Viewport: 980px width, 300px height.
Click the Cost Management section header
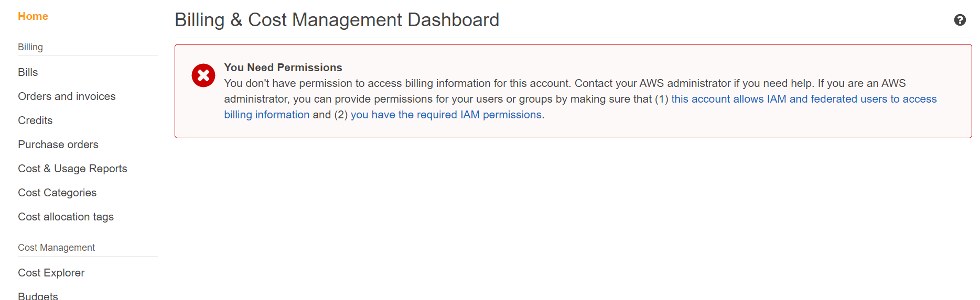(x=56, y=248)
